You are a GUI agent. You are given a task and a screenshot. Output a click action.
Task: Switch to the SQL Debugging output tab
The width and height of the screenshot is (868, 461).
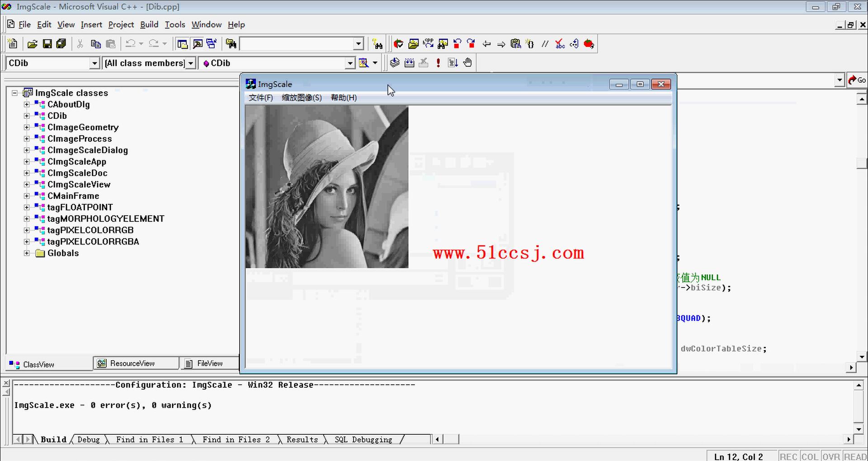point(363,439)
